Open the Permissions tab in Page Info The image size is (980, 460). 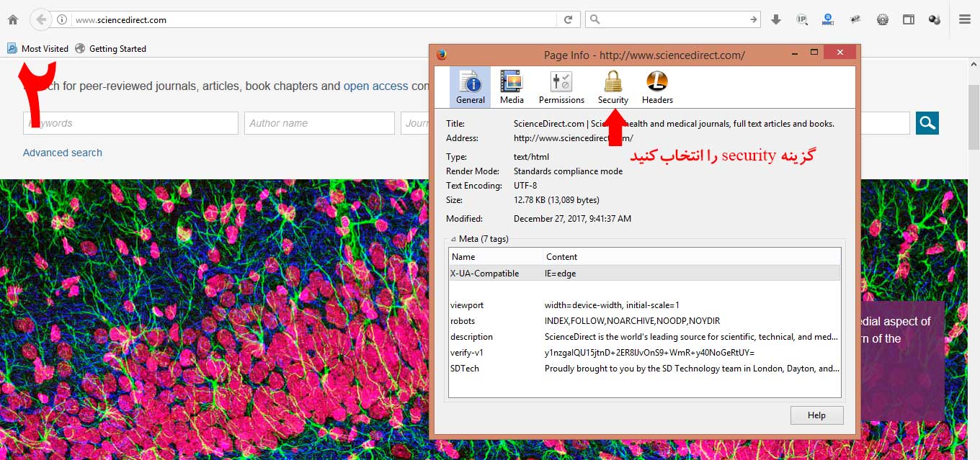[561, 87]
